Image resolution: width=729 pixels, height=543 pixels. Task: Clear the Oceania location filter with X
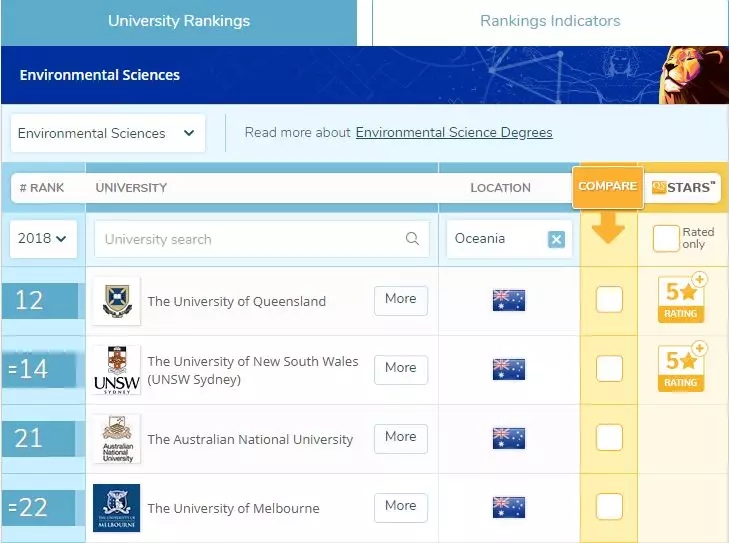click(x=556, y=239)
